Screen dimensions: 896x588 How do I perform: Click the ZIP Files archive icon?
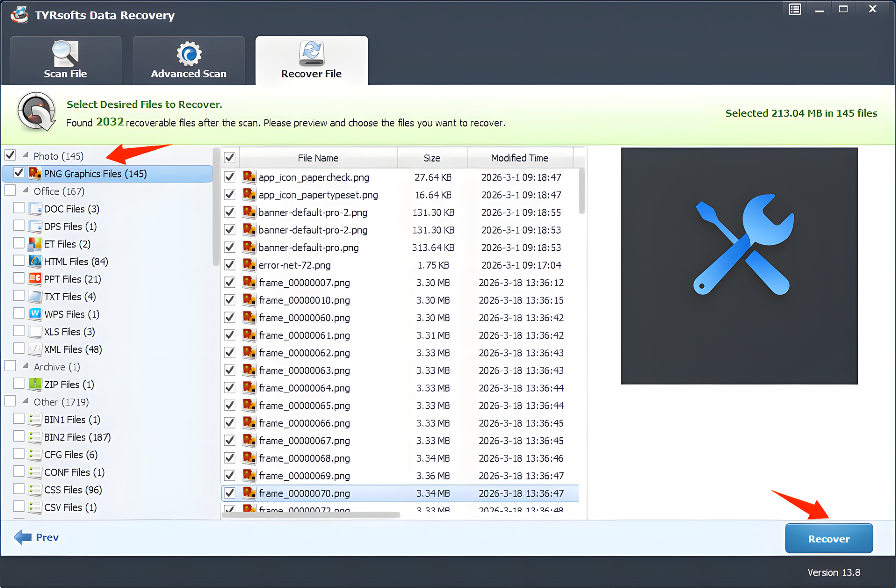(x=35, y=384)
